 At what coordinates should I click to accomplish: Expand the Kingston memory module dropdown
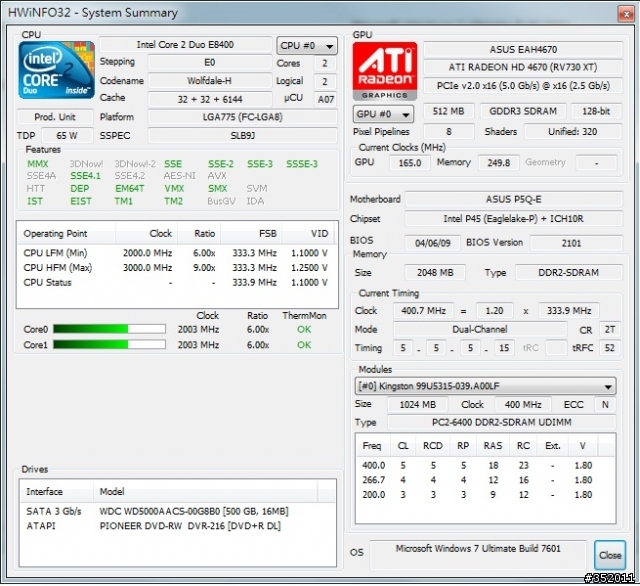click(x=485, y=386)
